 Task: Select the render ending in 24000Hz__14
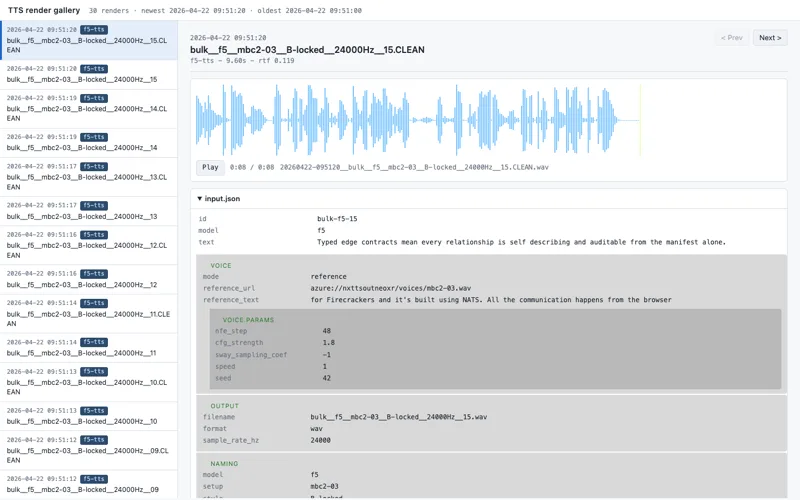[89, 143]
